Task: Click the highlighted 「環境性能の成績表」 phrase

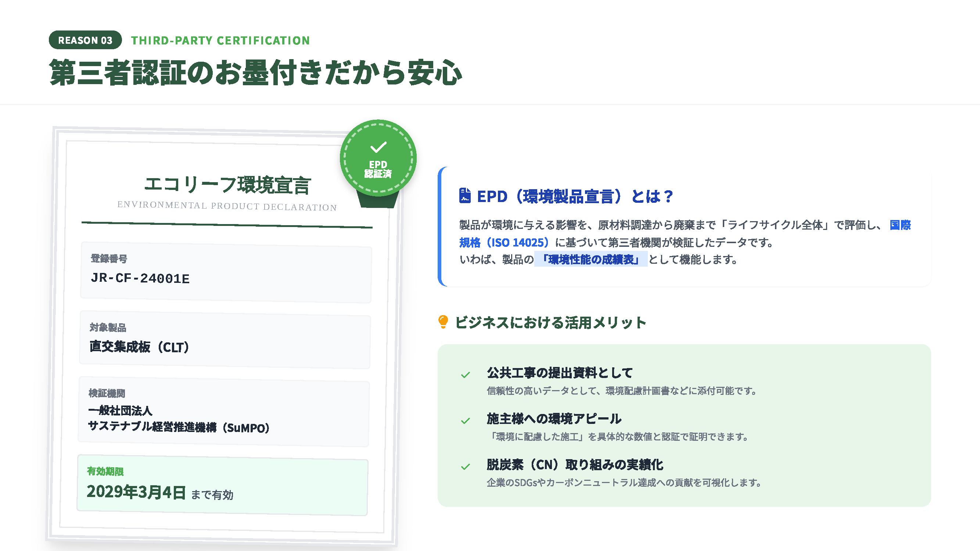Action: tap(590, 259)
